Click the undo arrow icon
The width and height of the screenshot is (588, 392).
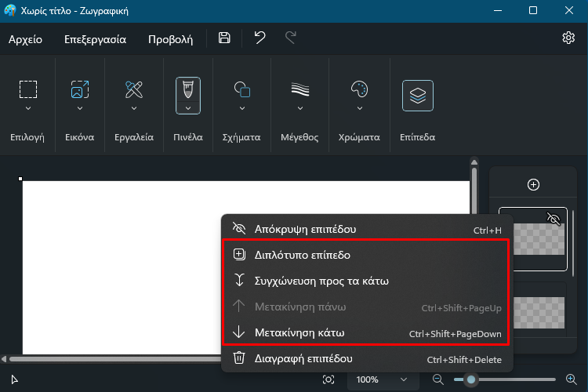pos(260,38)
